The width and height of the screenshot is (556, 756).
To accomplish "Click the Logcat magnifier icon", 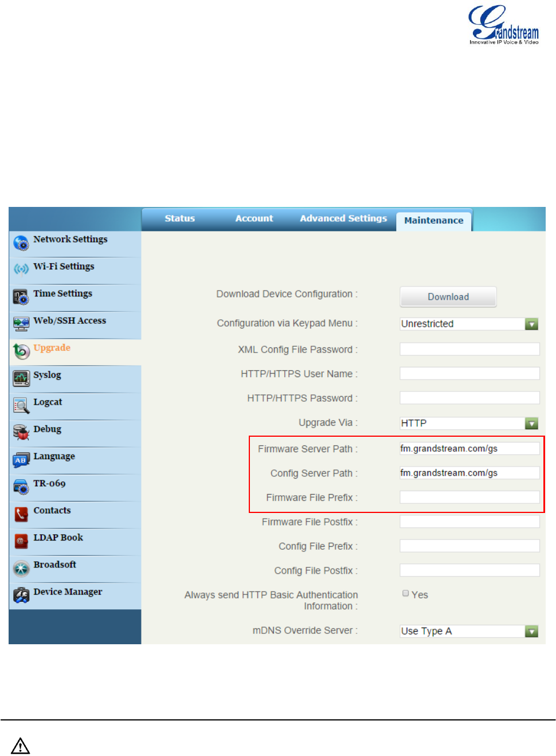I will (x=21, y=405).
